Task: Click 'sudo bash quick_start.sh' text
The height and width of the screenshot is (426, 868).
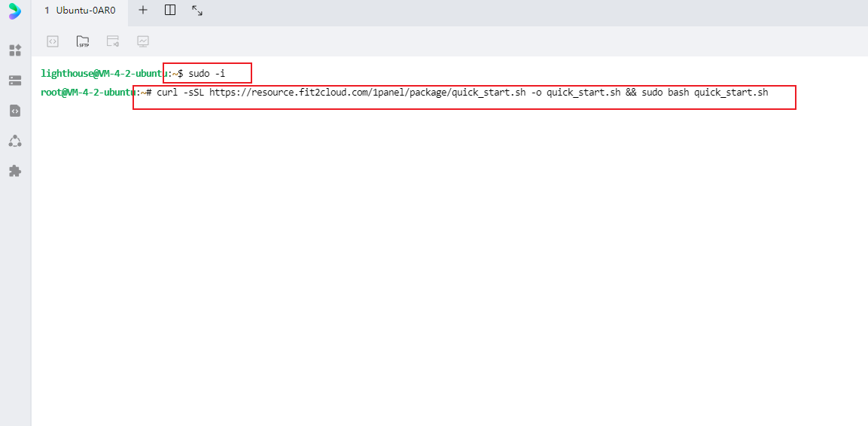Action: pyautogui.click(x=705, y=92)
